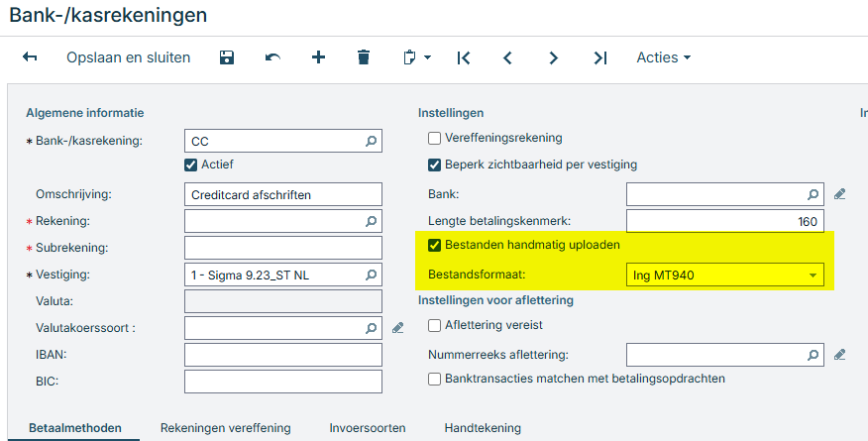Go to previous record chevron
Viewport: 868px width, 441px height.
(507, 57)
